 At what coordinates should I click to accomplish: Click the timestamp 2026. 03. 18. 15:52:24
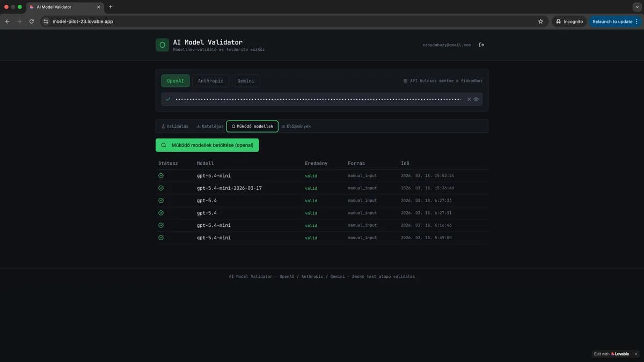428,175
